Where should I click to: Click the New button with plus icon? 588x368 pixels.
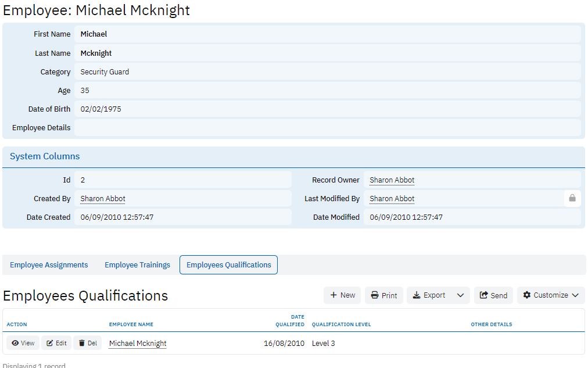click(x=342, y=295)
